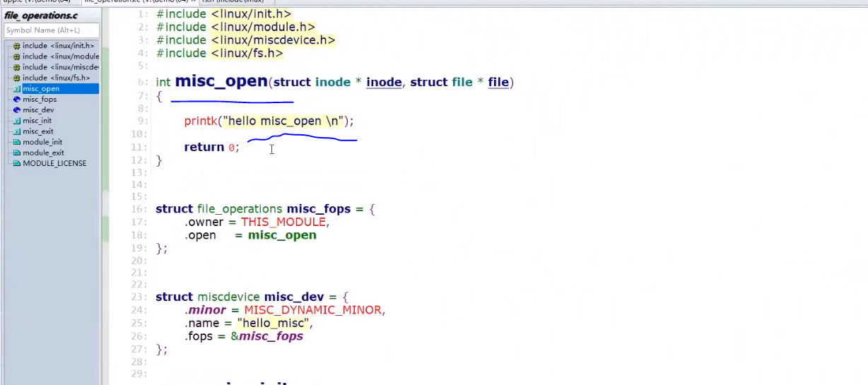
Task: Click "hello_misc" string on line 25
Action: pyautogui.click(x=274, y=324)
